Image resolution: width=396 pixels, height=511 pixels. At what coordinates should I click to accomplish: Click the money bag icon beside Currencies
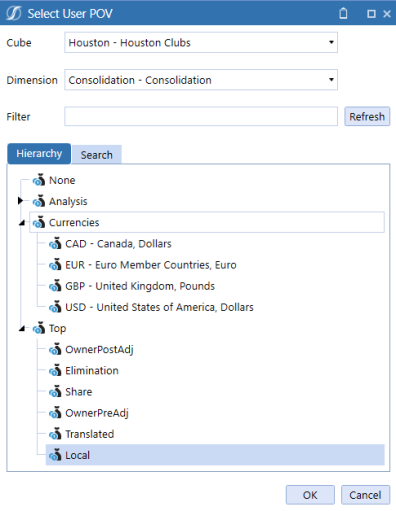click(x=39, y=222)
